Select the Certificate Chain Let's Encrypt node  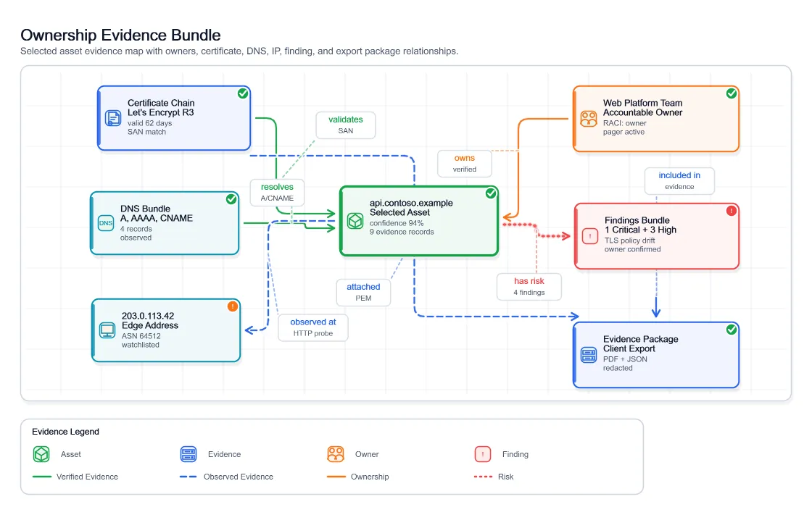click(x=174, y=119)
